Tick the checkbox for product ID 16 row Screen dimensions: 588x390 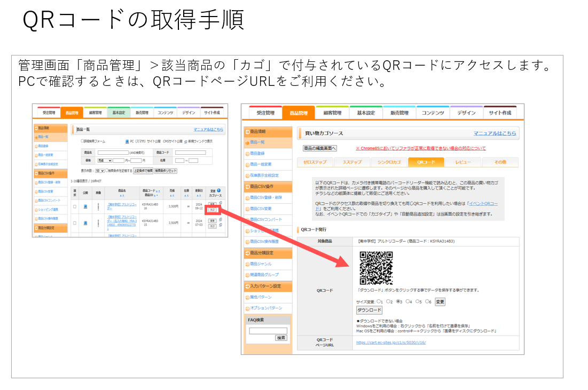pyautogui.click(x=75, y=206)
